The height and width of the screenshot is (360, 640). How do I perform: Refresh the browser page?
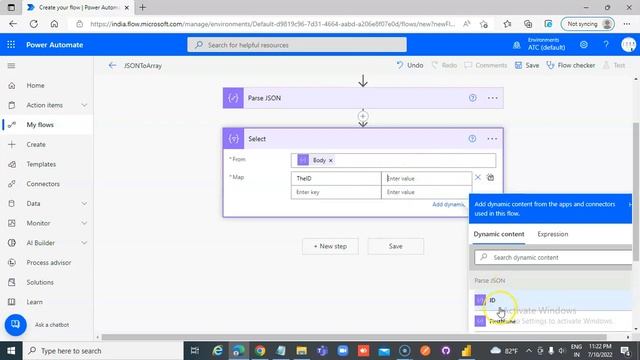33,24
